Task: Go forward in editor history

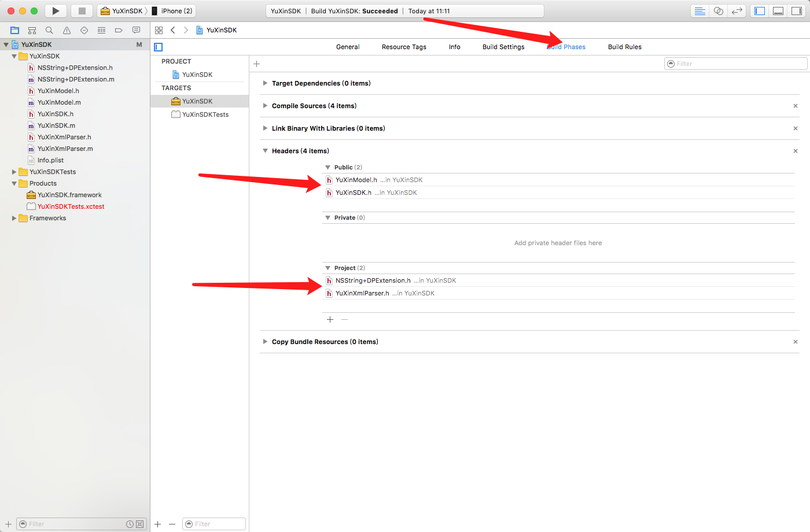Action: click(x=186, y=30)
